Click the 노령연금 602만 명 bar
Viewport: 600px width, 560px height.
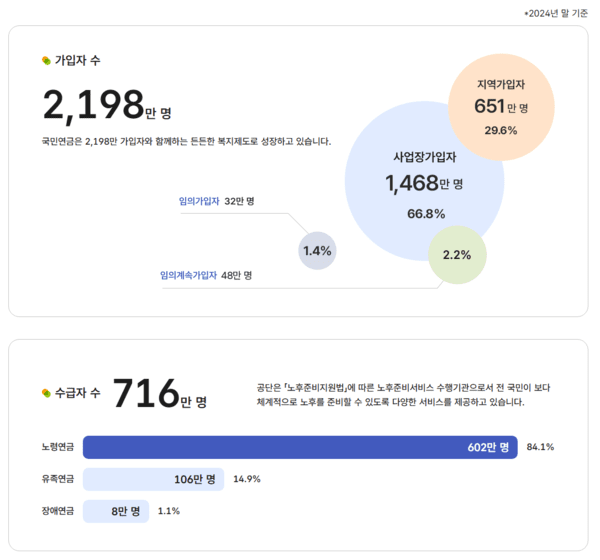point(300,447)
